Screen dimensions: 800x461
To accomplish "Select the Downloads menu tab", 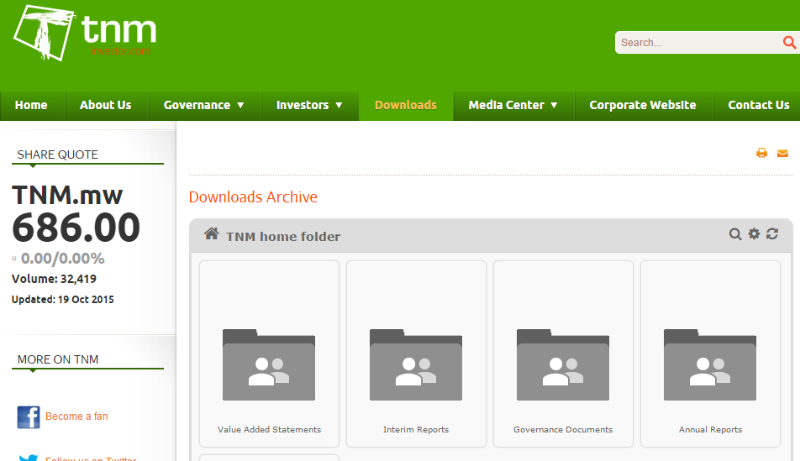I will (406, 105).
